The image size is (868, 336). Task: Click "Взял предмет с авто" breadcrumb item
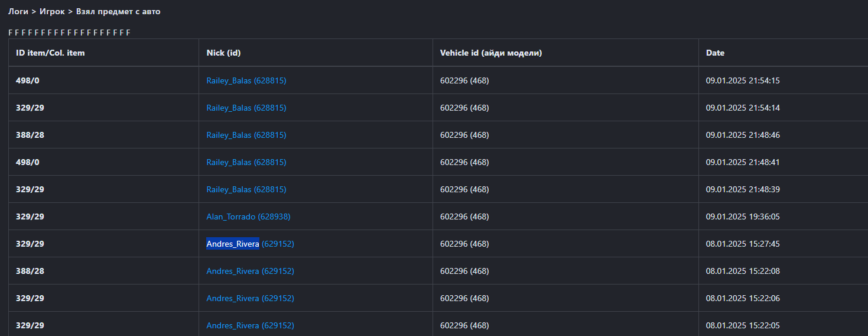[118, 11]
